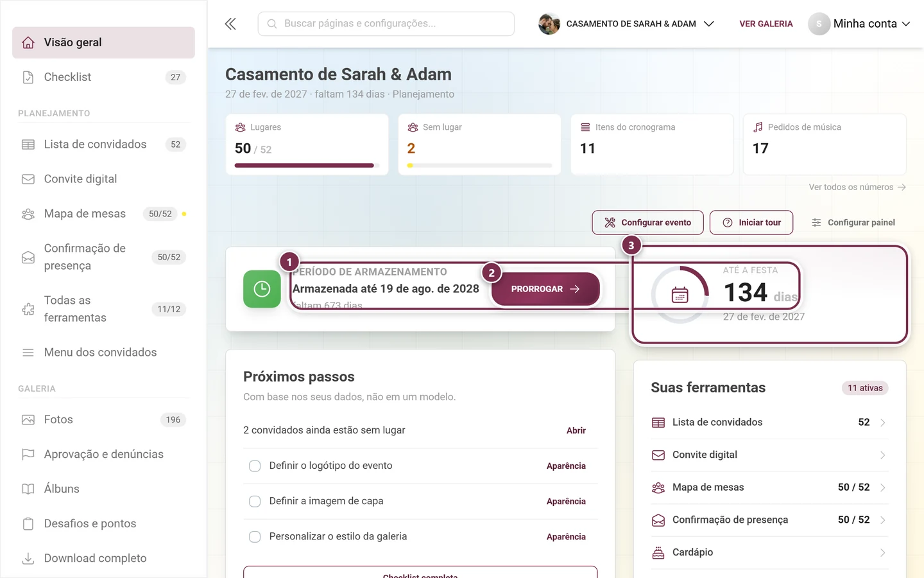
Task: Collapse sidebar with double-chevron icon
Action: pos(230,24)
